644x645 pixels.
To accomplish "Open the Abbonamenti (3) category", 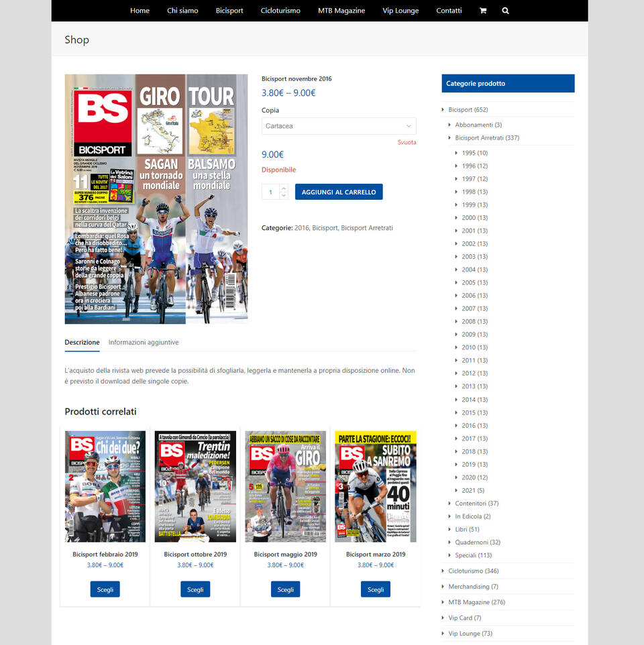I will click(478, 125).
